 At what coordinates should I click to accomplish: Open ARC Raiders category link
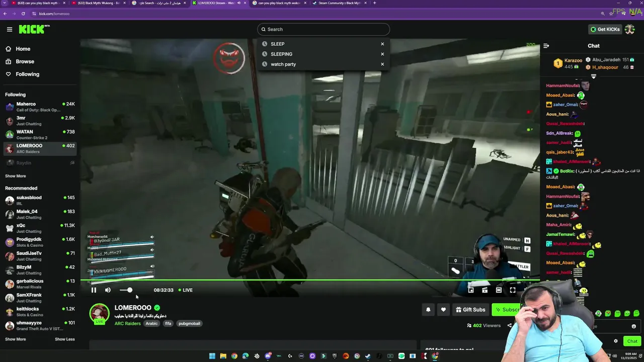point(127,323)
